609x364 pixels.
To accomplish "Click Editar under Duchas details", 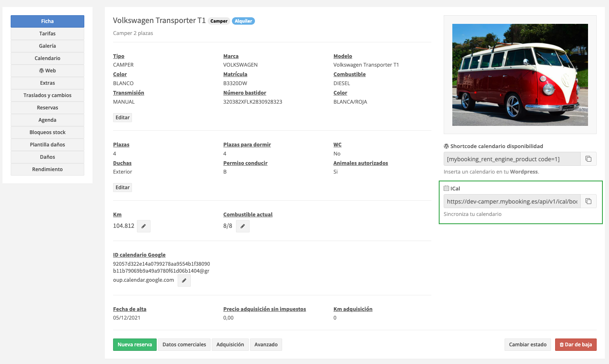I will [123, 188].
